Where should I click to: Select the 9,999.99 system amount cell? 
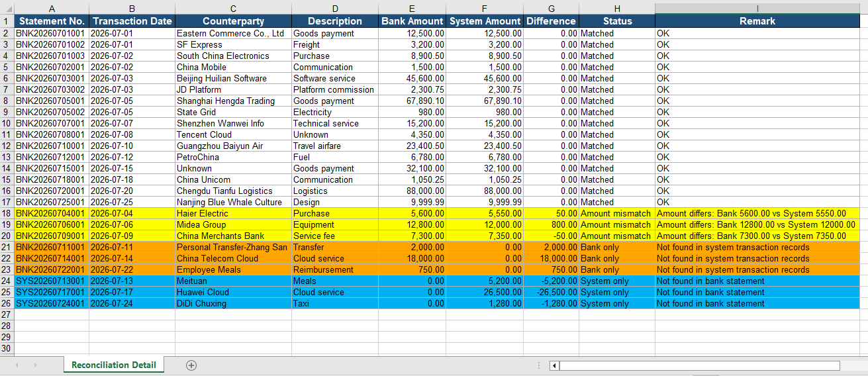click(485, 202)
